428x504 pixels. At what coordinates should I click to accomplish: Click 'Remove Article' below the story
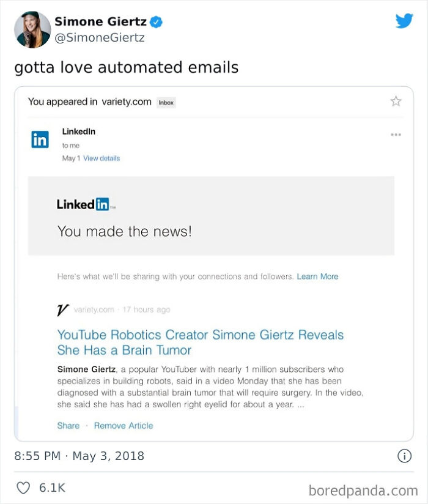(123, 425)
